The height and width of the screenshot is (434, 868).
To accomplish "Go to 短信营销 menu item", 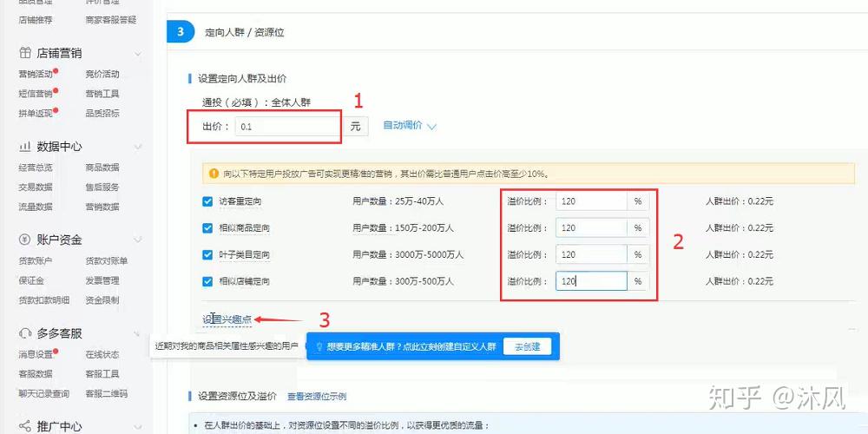I will pos(36,94).
